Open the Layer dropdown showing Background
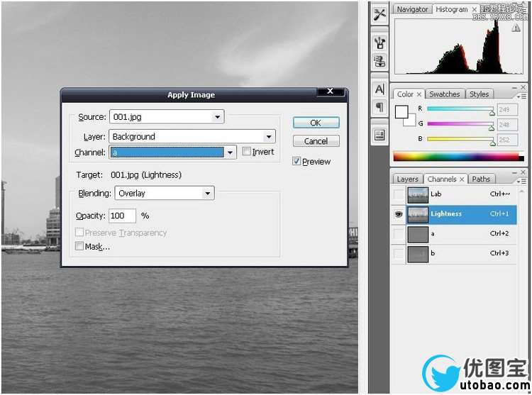This screenshot has height=395, width=532. tap(192, 136)
